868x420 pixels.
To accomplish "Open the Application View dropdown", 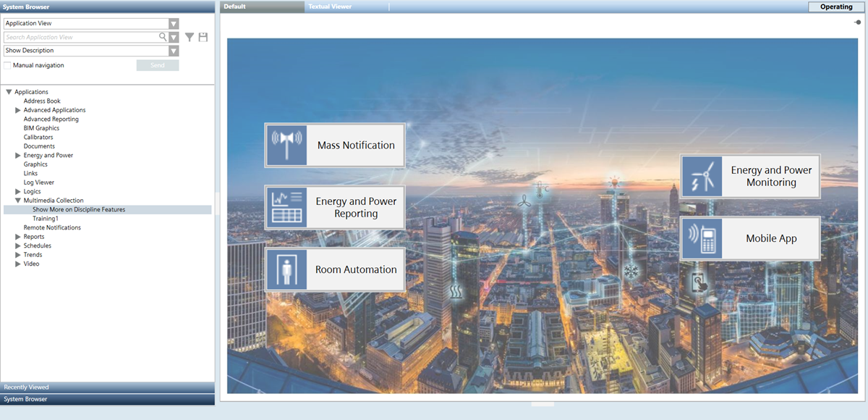I will [x=174, y=23].
